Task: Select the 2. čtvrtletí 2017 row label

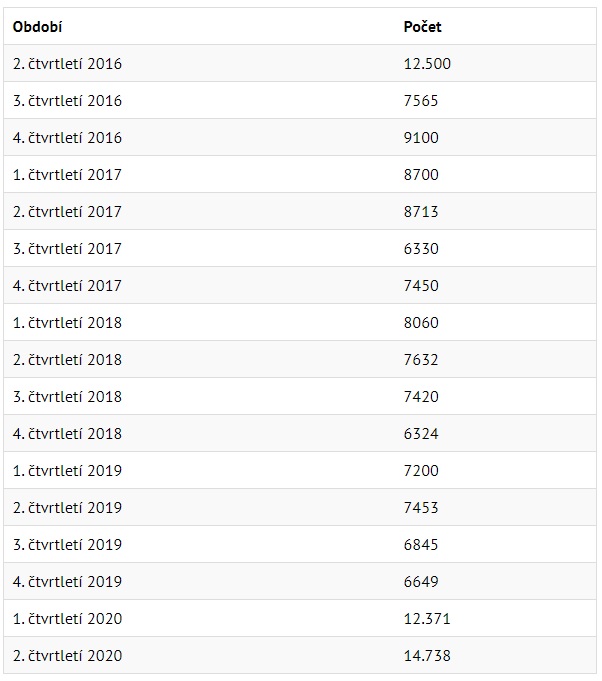Action: 67,212
